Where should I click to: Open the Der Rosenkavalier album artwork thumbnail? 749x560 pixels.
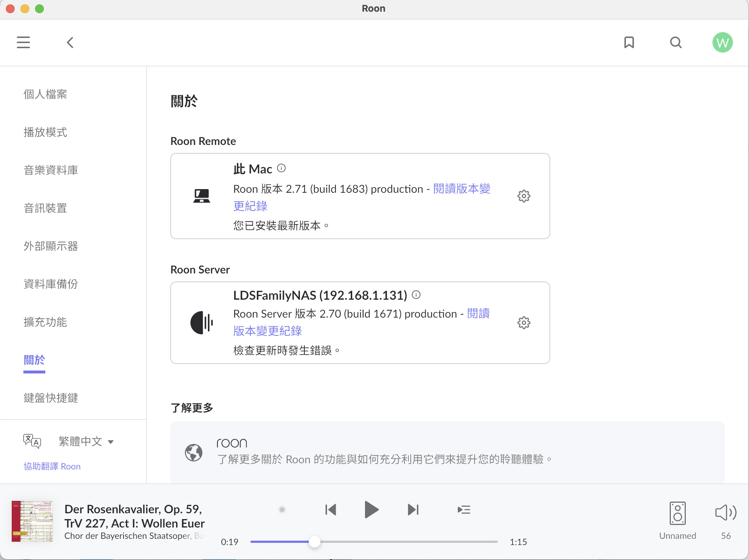32,521
